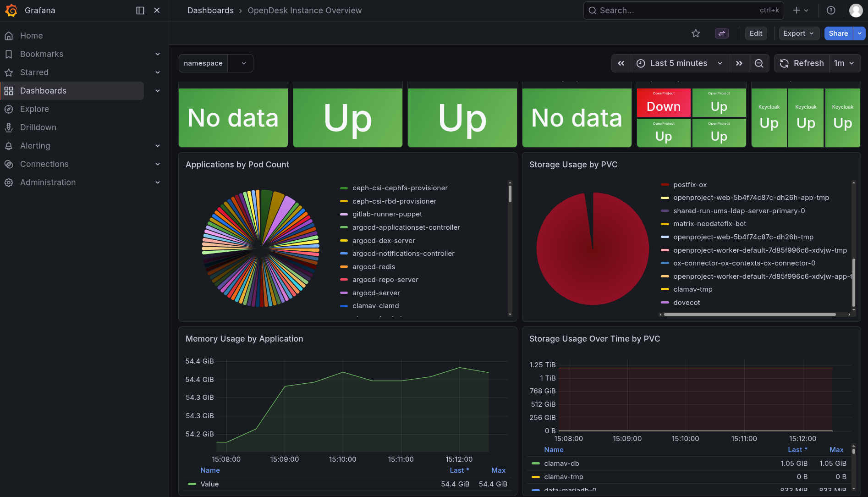
Task: Expand the Export dropdown menu
Action: [798, 33]
